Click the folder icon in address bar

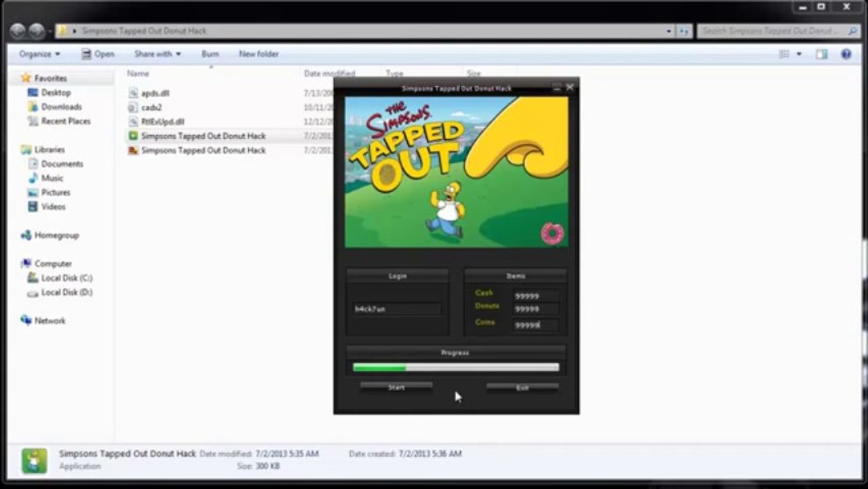[62, 31]
